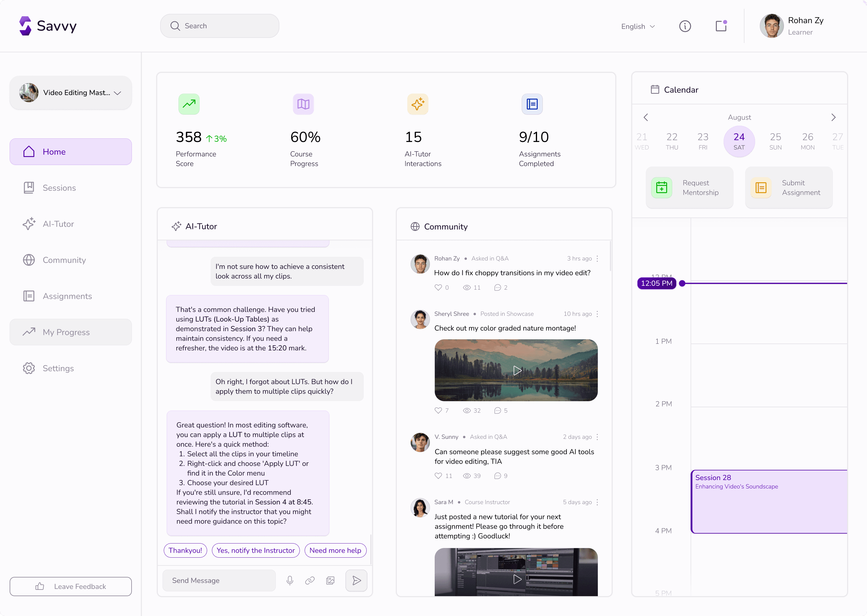
Task: Send the message with paper plane icon
Action: pyautogui.click(x=356, y=580)
